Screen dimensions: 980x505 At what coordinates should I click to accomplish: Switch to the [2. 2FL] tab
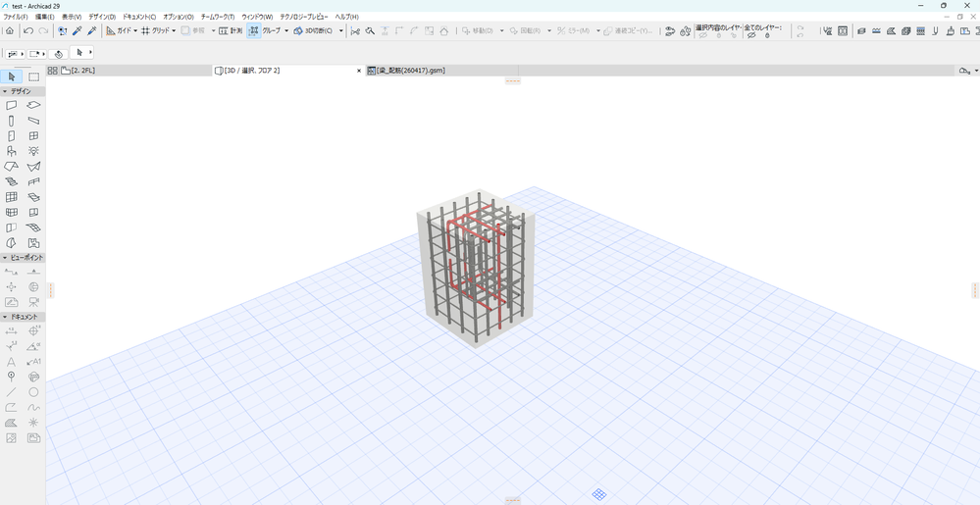point(129,71)
